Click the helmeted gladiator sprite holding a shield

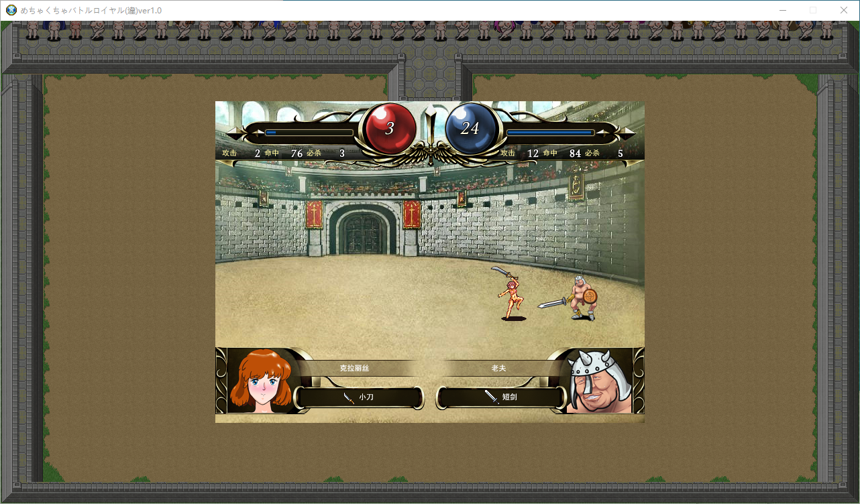(x=582, y=298)
